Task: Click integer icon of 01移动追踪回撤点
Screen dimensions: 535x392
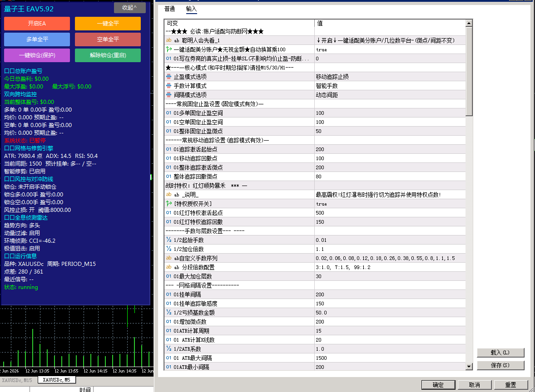Action: click(x=168, y=158)
